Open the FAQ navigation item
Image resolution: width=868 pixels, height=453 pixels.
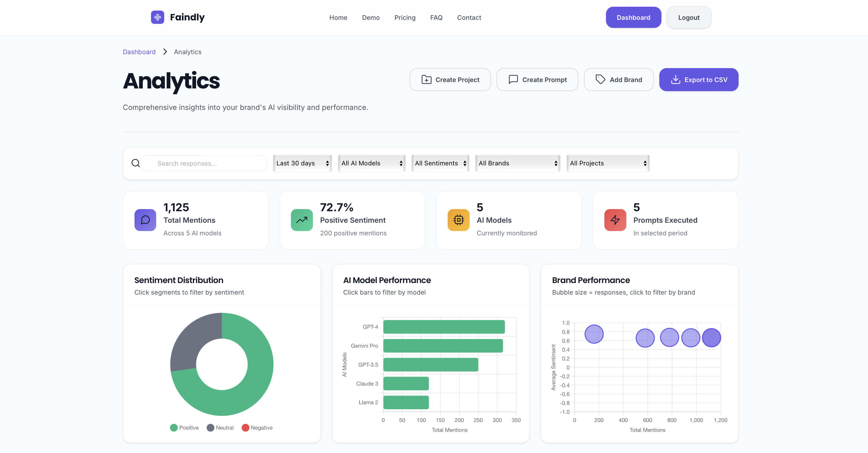(436, 17)
